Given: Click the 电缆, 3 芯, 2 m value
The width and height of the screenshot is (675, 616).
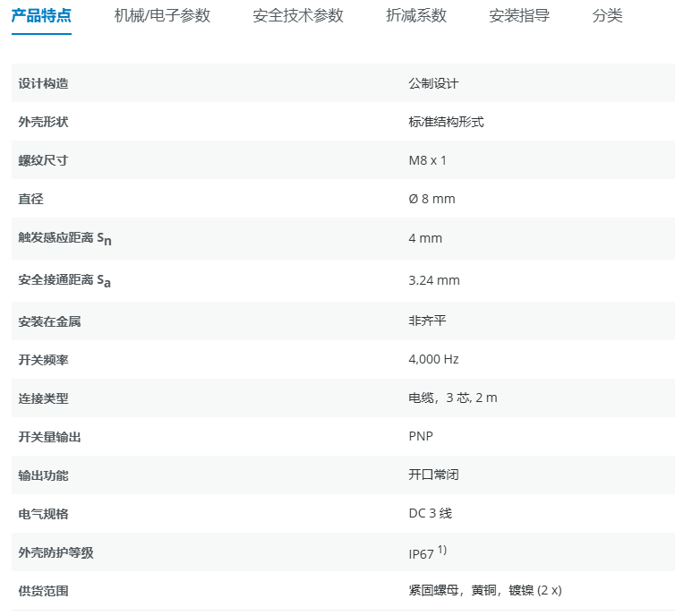Looking at the screenshot, I should coord(452,398).
